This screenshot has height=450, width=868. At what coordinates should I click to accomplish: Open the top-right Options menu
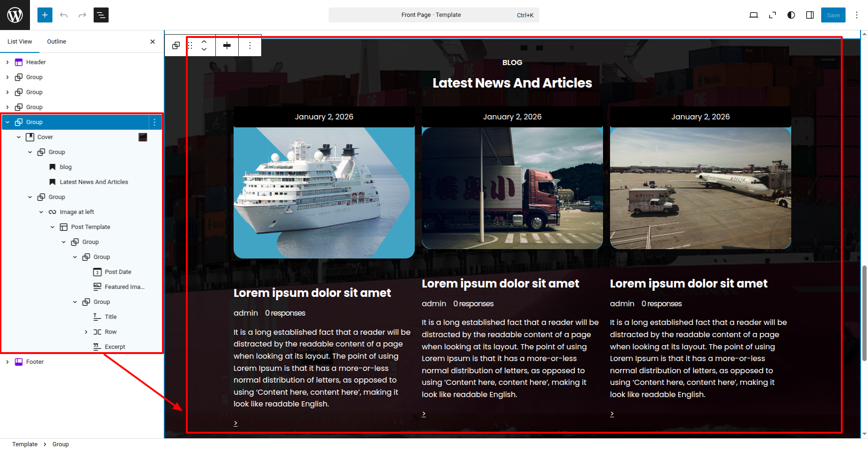(857, 15)
